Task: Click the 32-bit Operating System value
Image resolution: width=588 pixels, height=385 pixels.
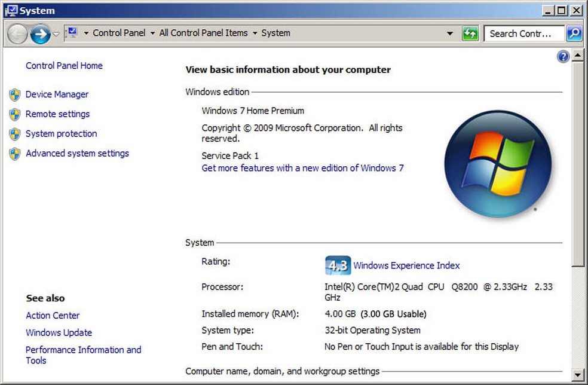Action: tap(372, 330)
